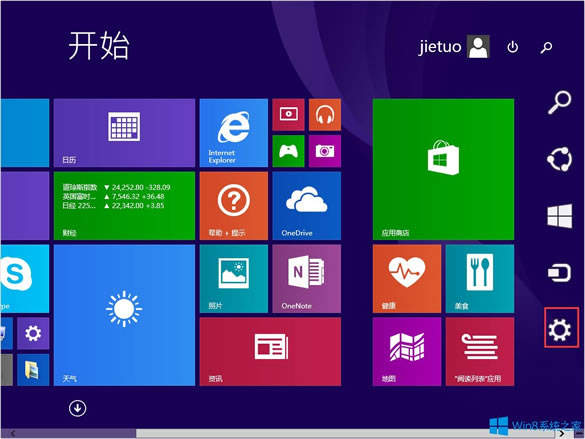Screen dimensions: 585x439
Task: Click the Search charm
Action: tap(560, 102)
